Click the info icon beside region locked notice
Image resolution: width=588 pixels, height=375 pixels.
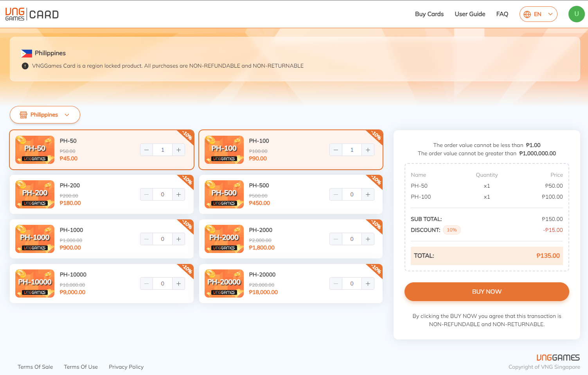[x=25, y=66]
